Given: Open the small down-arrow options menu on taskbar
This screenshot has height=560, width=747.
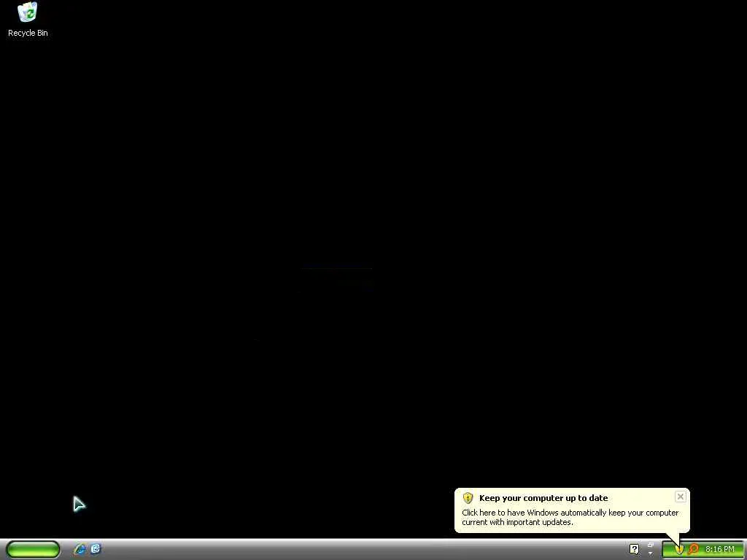Looking at the screenshot, I should (651, 553).
